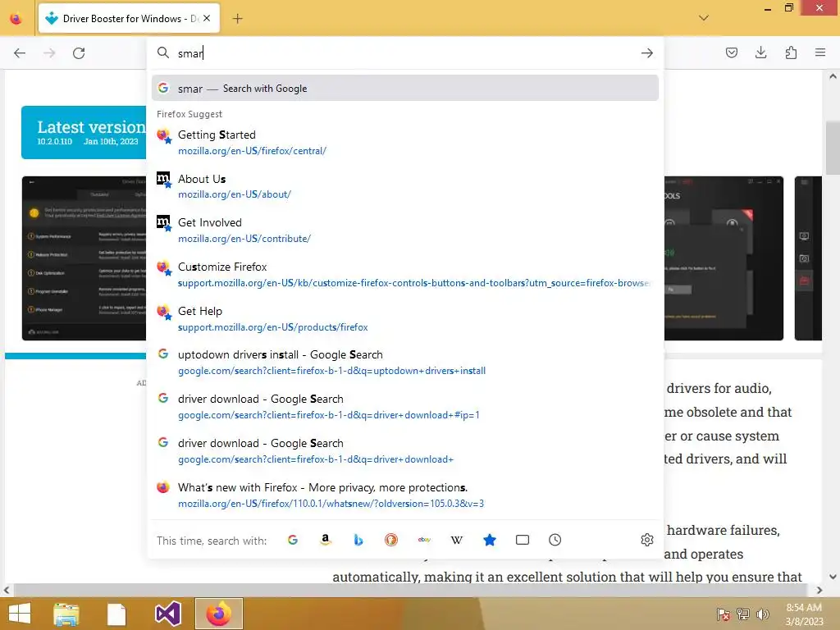Click the horizontal scroll left arrow
This screenshot has width=840, height=630.
(x=7, y=591)
